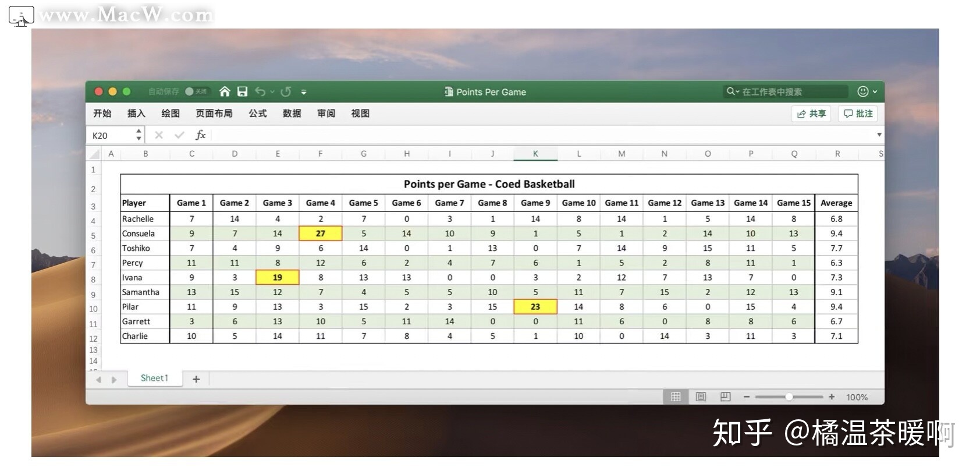This screenshot has width=980, height=474.
Task: Click the 100% zoom level label
Action: click(857, 397)
